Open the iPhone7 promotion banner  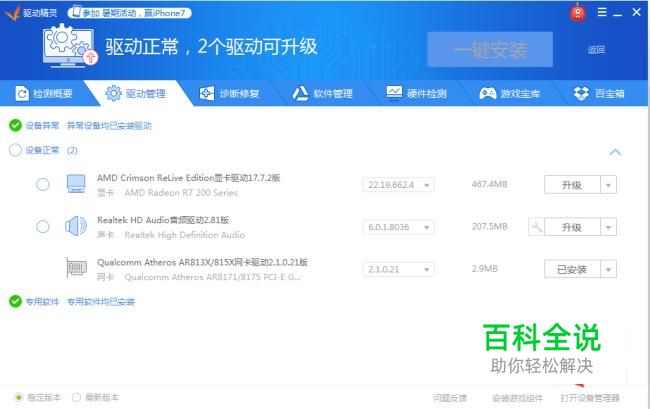[129, 13]
